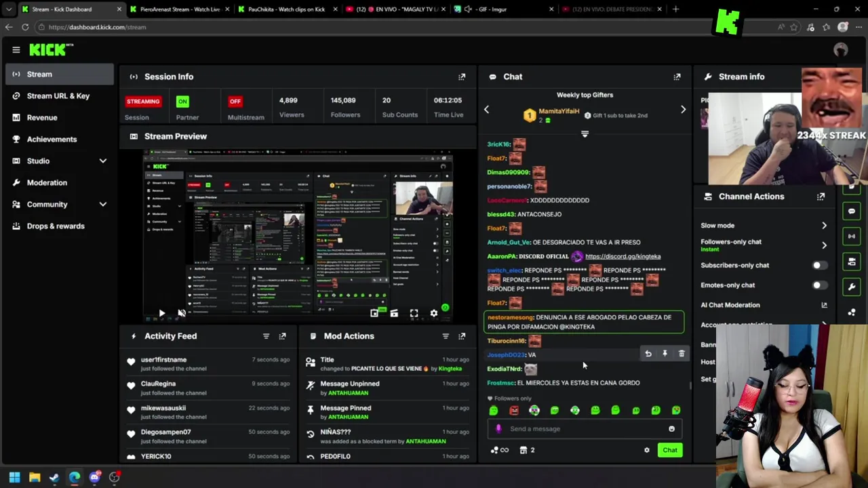Click the chat panel scrollbar
868x488 pixels.
pos(691,386)
